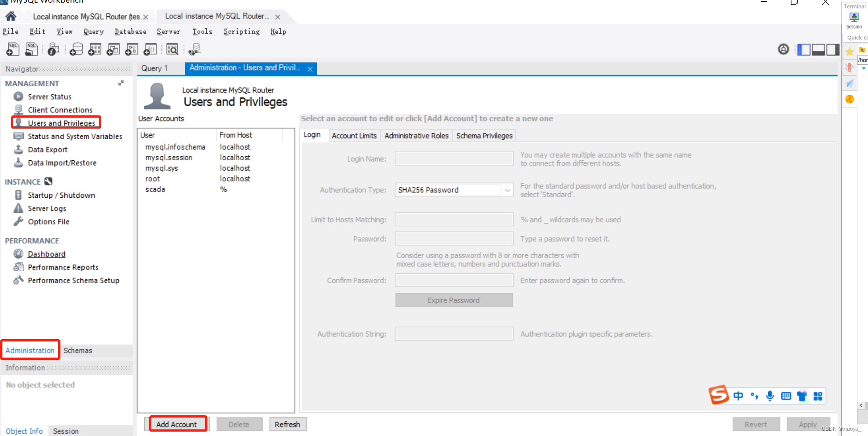Switch to the Session info tab
The width and height of the screenshot is (868, 436).
(66, 431)
